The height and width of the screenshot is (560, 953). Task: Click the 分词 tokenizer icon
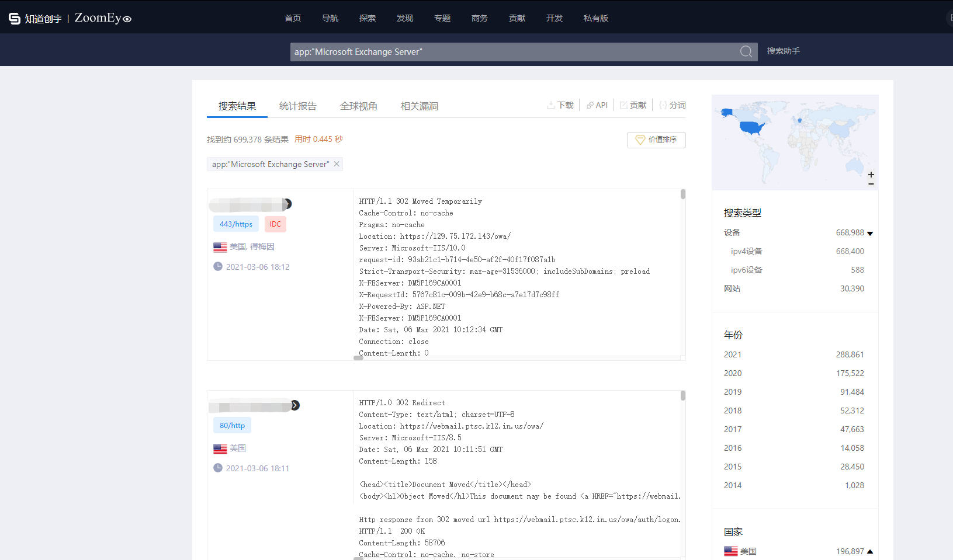pyautogui.click(x=663, y=105)
